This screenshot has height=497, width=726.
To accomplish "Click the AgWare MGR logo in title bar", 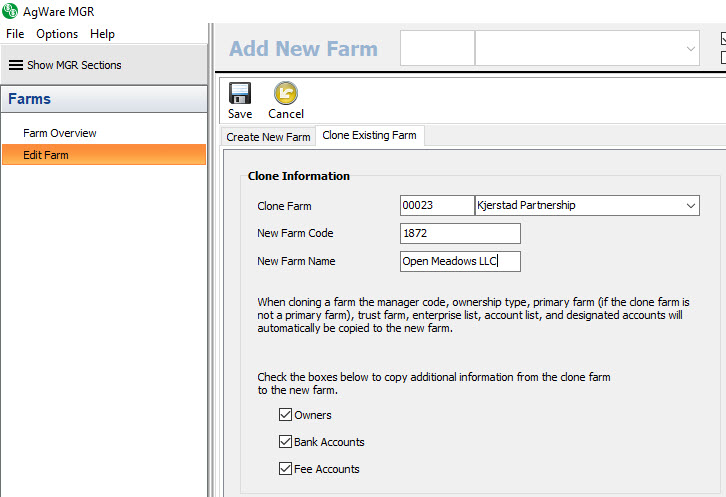I will tap(11, 11).
